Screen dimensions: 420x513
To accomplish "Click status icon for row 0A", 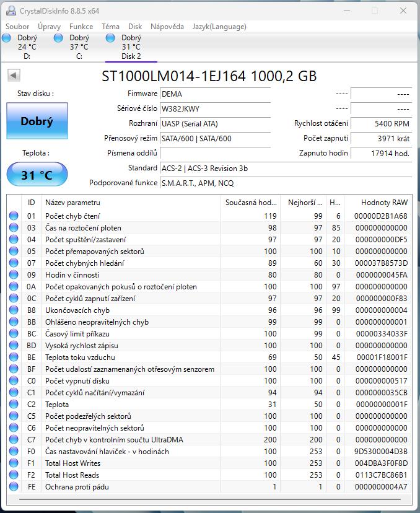I will pos(14,286).
